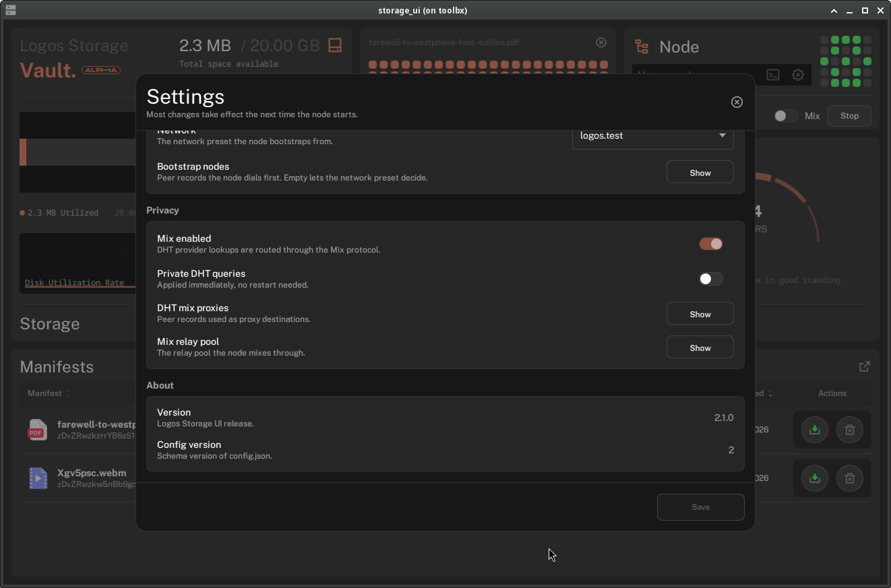
Task: Delete the farewell-to-westphalia PDF manifest
Action: click(x=850, y=430)
